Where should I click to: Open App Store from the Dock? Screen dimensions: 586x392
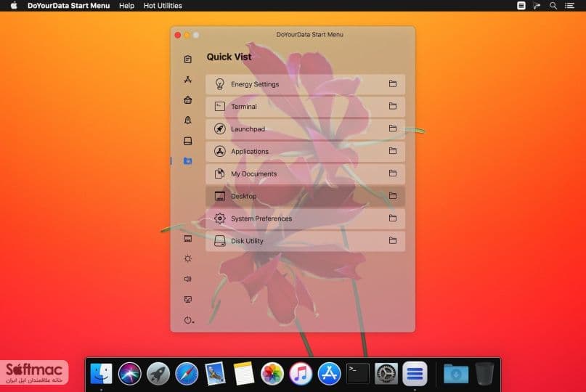[x=329, y=373]
